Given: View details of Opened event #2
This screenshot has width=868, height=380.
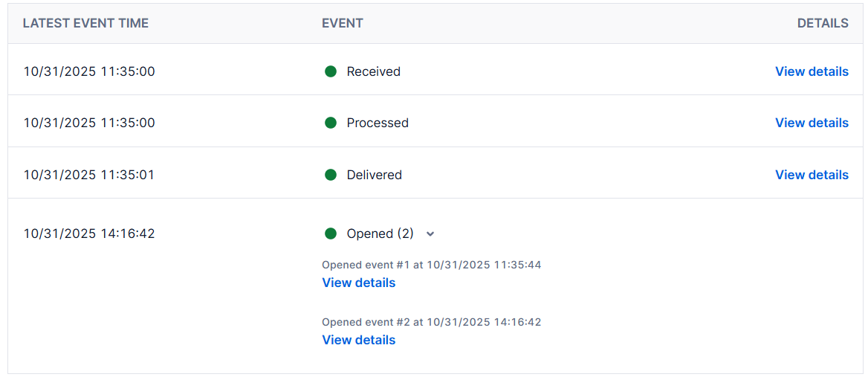Looking at the screenshot, I should tap(358, 340).
